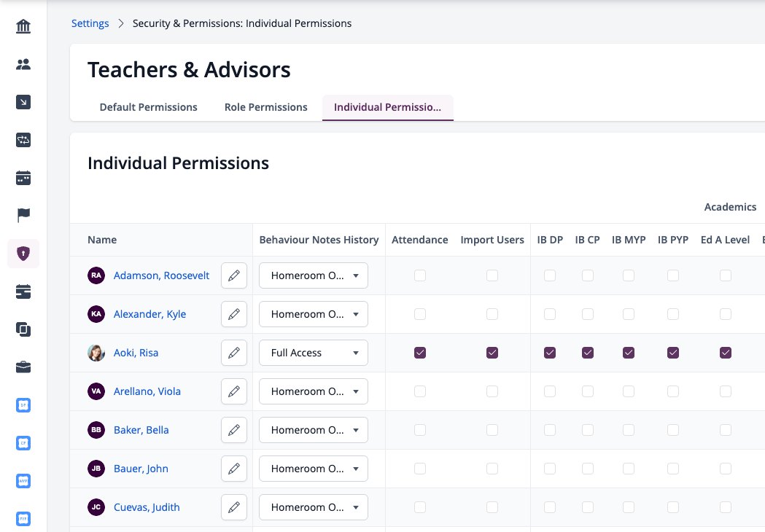Click the arrow box icon in sidebar
Viewport: 765px width, 532px height.
[23, 102]
